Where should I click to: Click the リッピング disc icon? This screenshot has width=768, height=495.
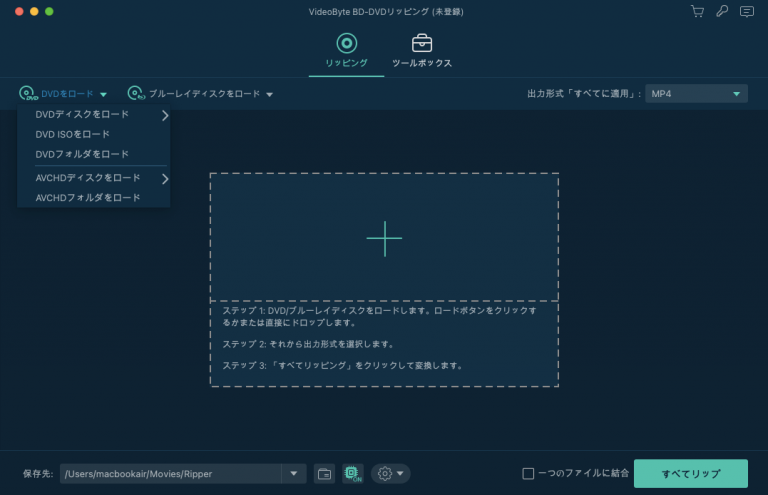coord(346,43)
